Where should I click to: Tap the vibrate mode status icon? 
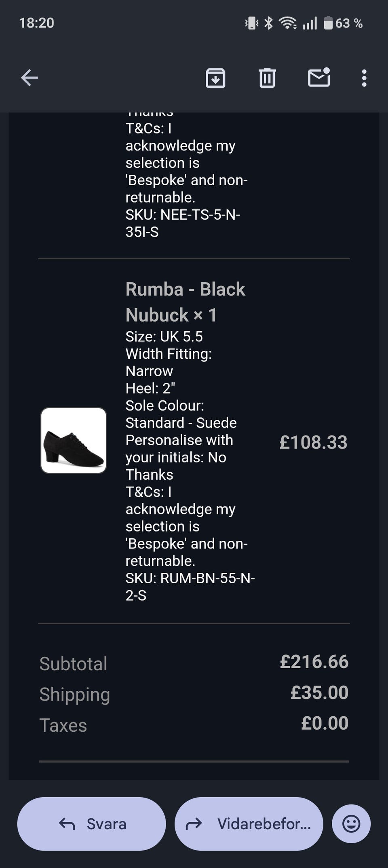pyautogui.click(x=251, y=23)
